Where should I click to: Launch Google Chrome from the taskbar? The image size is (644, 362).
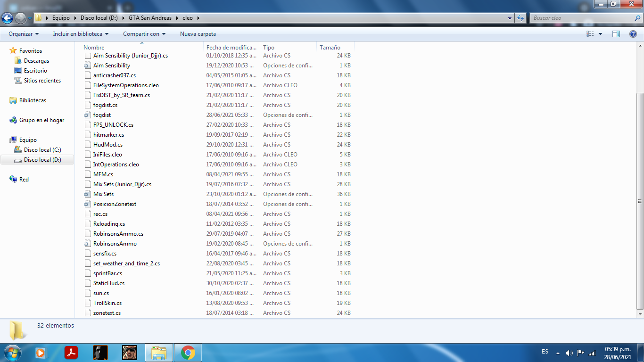(x=188, y=353)
